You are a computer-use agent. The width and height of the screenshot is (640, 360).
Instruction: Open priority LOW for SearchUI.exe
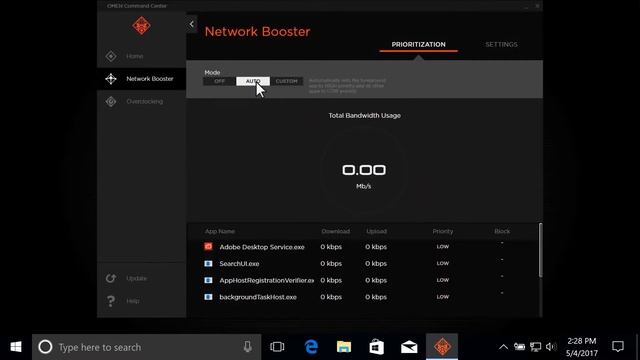443,263
